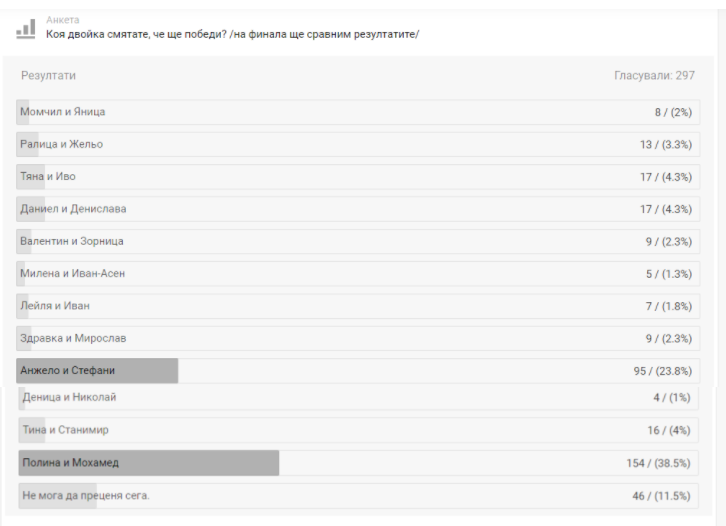Click the Полина и Мохамед result bar
The width and height of the screenshot is (726, 526).
149,463
